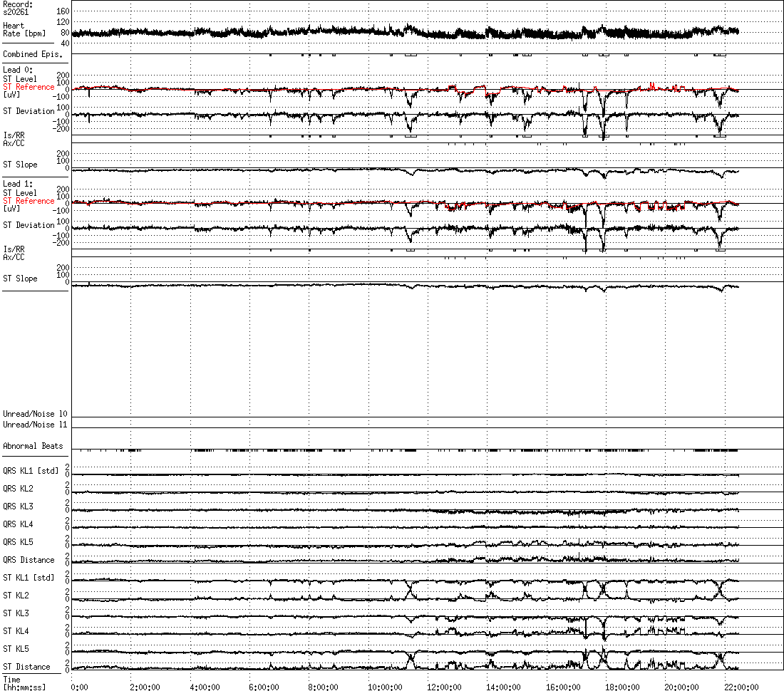784x691 pixels.
Task: Select the Abnormal Beats row label
Action: pos(33,446)
